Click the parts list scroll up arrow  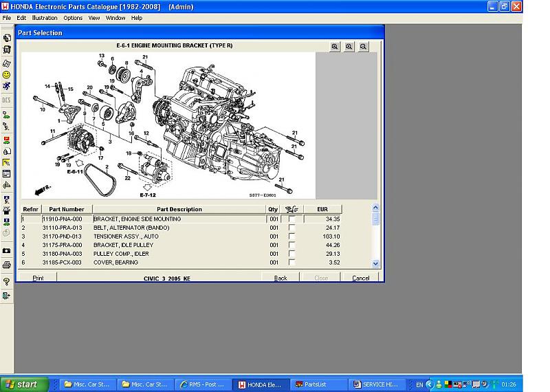click(375, 208)
